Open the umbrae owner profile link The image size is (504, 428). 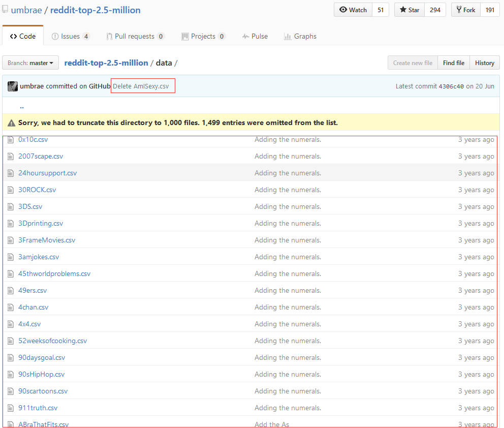[x=26, y=10]
